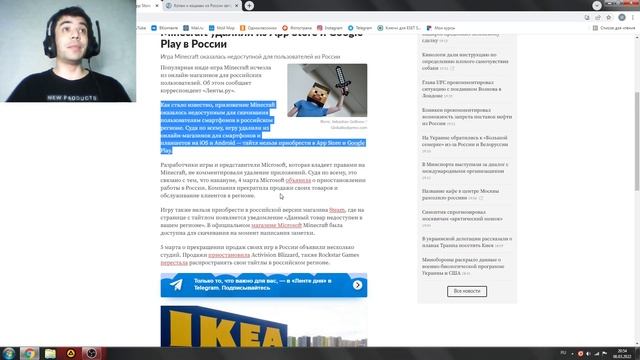Open sidebar news about 'Большой семерке'
Screen dimensions: 640x360
[465, 144]
